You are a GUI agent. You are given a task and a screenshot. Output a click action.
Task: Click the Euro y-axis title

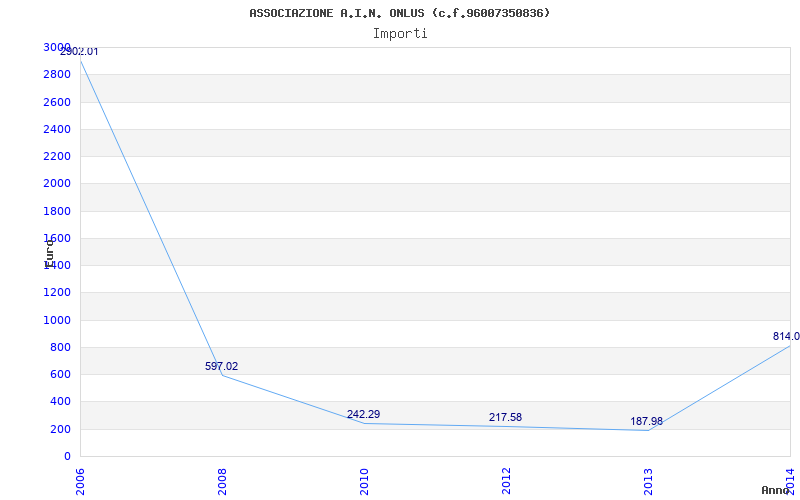48,253
